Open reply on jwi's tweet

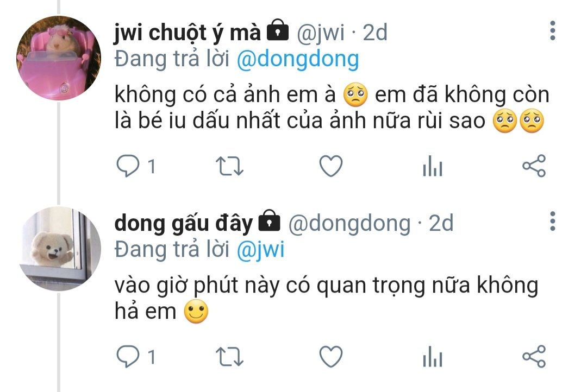tap(128, 166)
